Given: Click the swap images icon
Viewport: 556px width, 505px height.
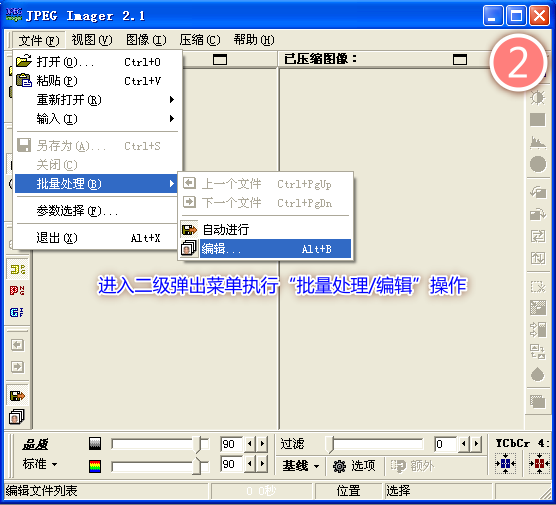Looking at the screenshot, I should click(538, 351).
